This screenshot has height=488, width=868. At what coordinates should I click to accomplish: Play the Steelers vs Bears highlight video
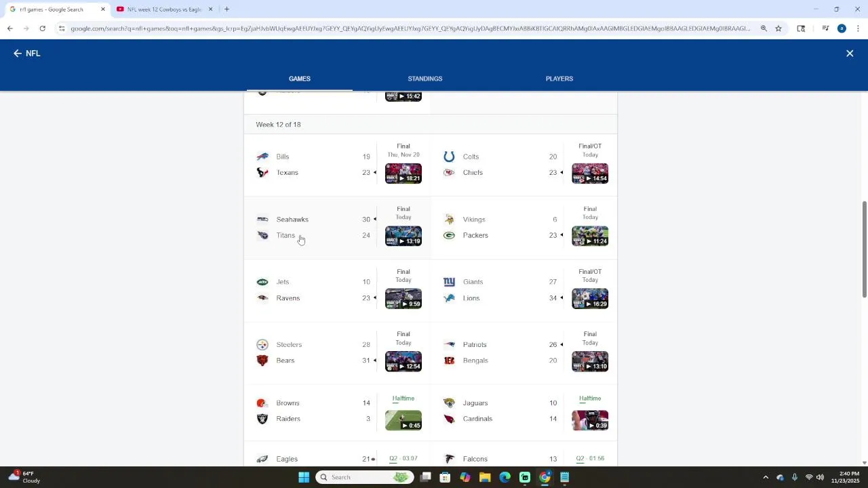(403, 361)
